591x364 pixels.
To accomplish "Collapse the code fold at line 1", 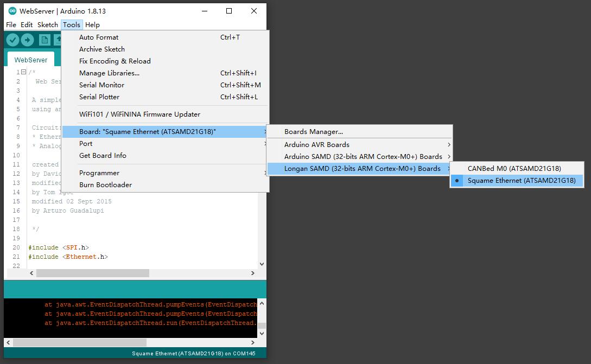I will pos(23,72).
